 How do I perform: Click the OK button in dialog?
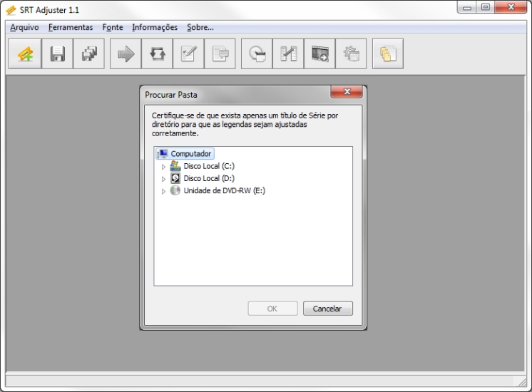coord(272,309)
